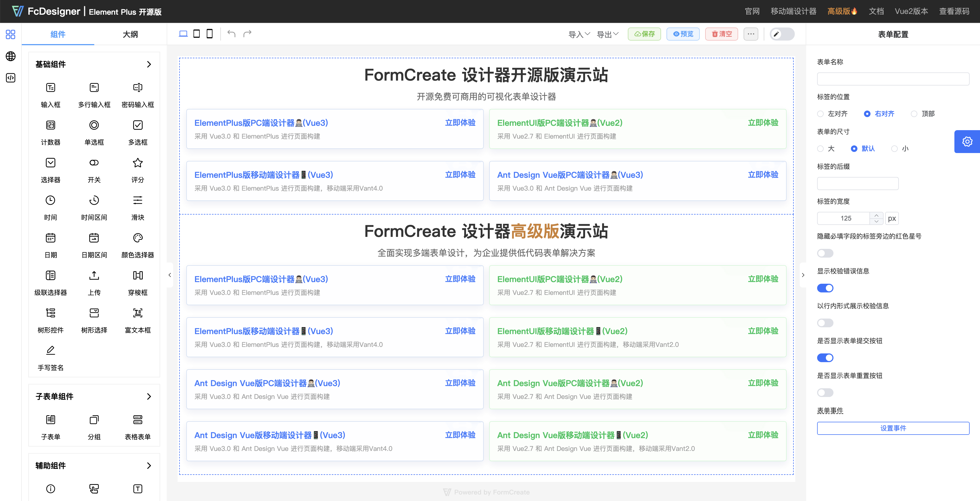Select the 计数器 counter component
The height and width of the screenshot is (501, 980).
point(51,133)
